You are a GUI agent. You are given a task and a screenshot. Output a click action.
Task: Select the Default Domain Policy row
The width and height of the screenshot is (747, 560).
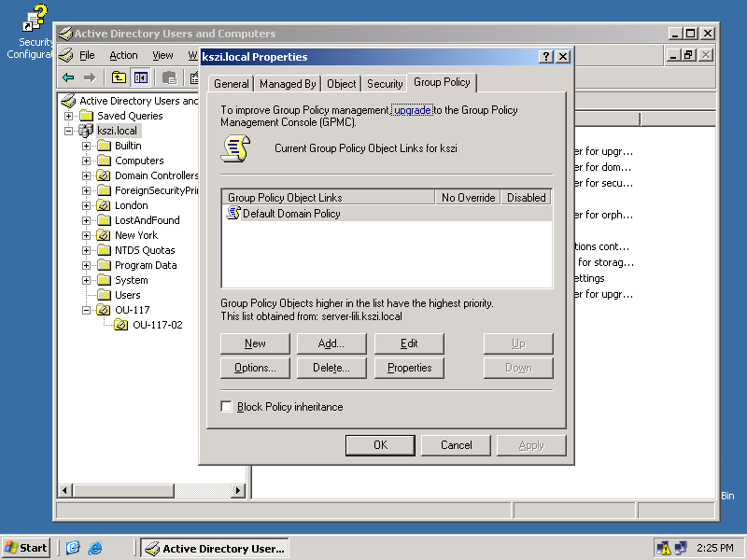(387, 214)
